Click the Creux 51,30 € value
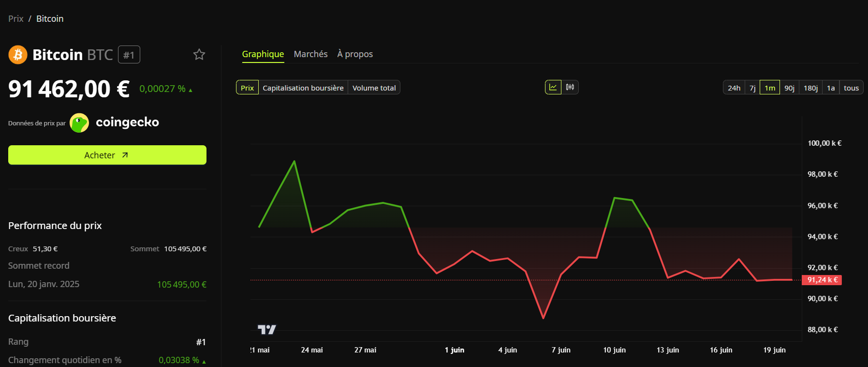 pyautogui.click(x=45, y=248)
